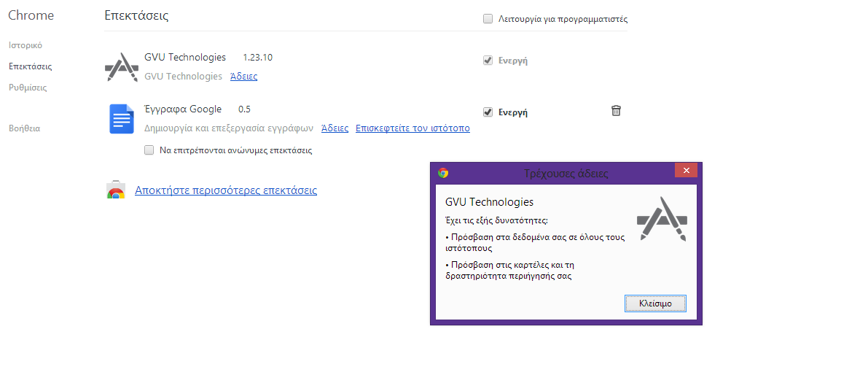Click the Google Docs extension icon
Image resolution: width=868 pixels, height=375 pixels.
(121, 118)
